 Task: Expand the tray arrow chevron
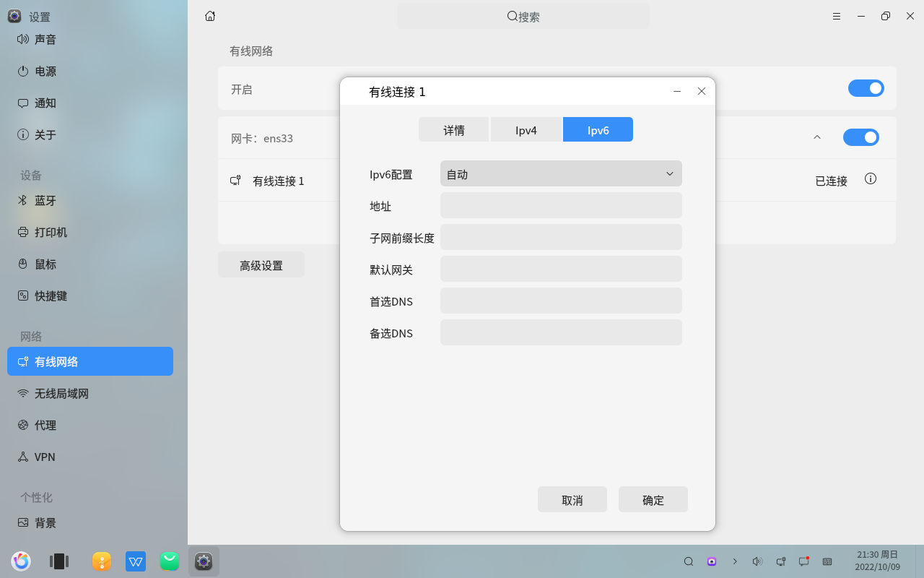735,561
